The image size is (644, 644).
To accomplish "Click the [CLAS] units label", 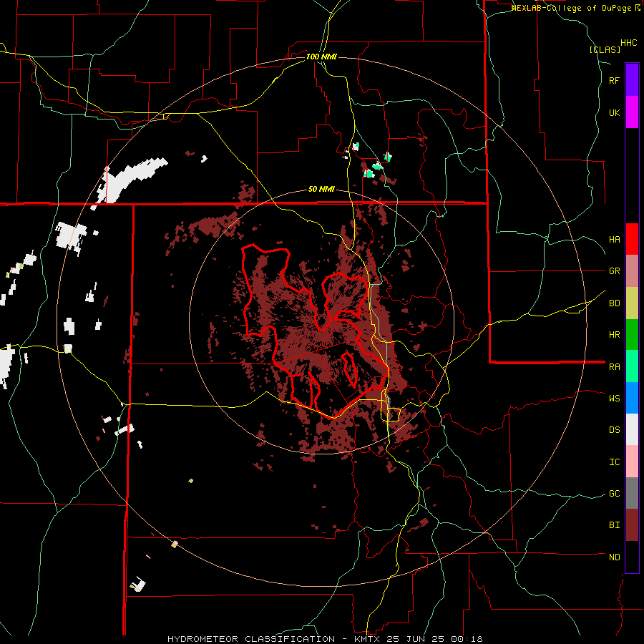I will coord(605,49).
